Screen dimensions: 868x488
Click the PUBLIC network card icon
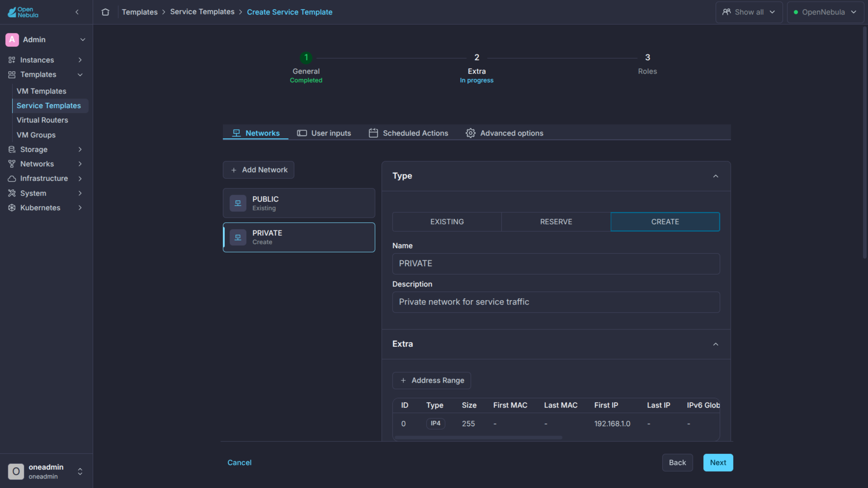238,203
